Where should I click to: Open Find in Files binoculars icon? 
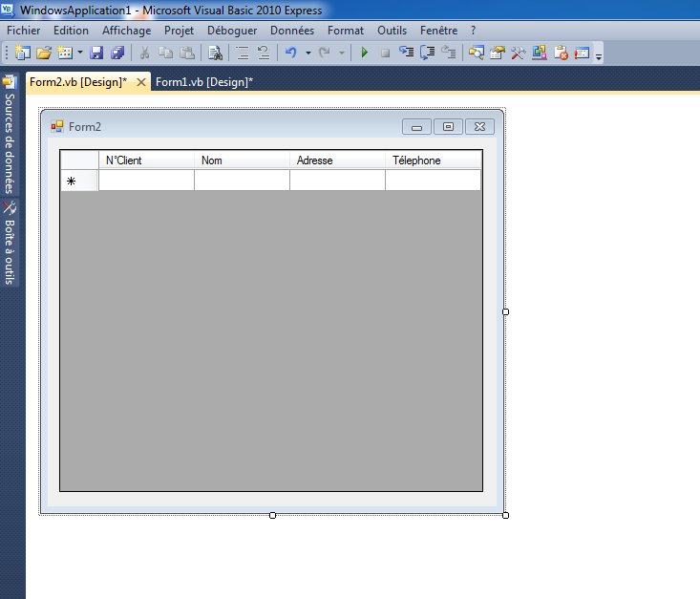(215, 53)
